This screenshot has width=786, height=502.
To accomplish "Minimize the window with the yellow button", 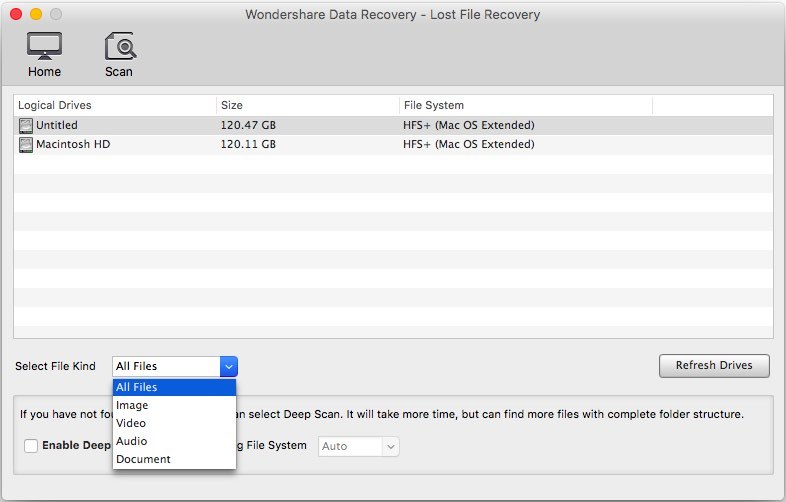I will click(36, 15).
